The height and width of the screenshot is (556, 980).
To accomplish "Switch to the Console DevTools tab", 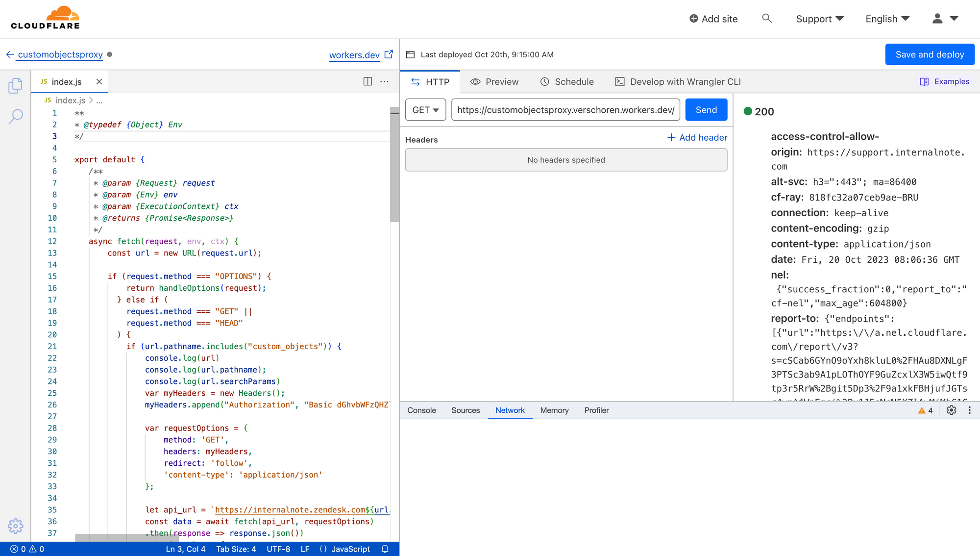I will [421, 410].
